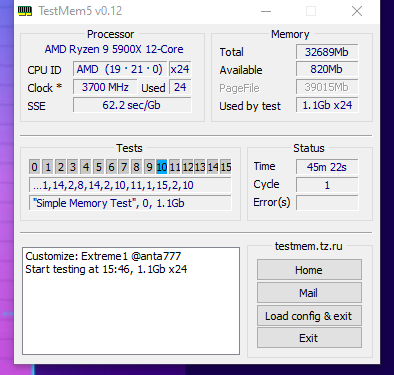Click the "Simple Memory Test" description field

(x=130, y=203)
